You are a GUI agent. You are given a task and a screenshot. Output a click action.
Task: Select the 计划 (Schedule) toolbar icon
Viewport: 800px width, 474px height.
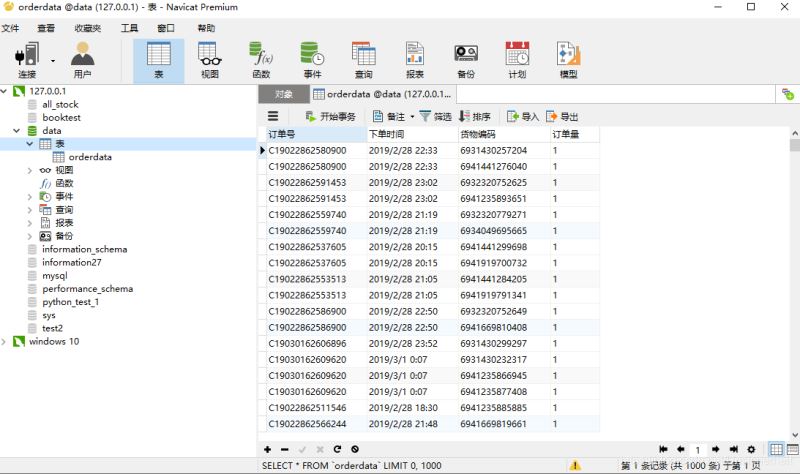[517, 60]
